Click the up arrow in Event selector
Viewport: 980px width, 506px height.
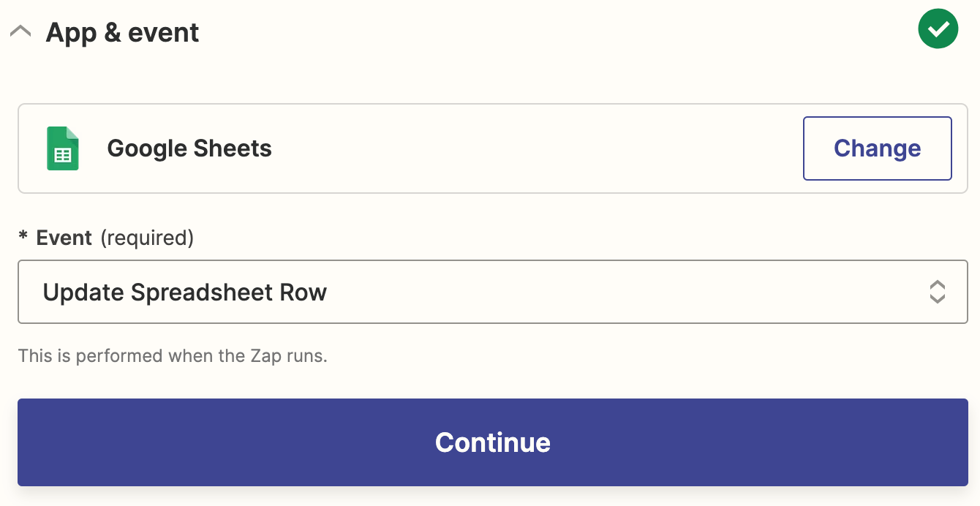pos(937,284)
